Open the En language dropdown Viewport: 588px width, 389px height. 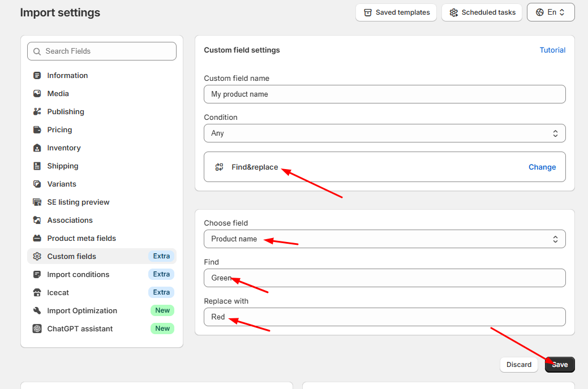tap(551, 12)
